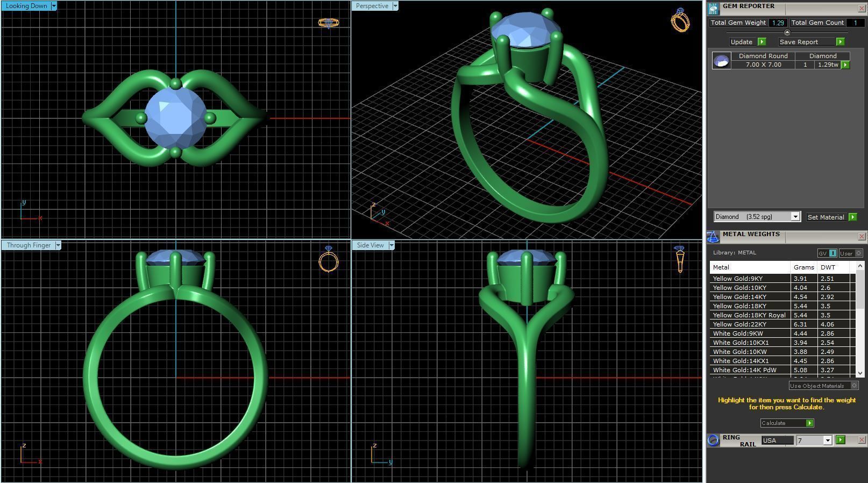The width and height of the screenshot is (868, 483).
Task: Click the Total Gem Count value field
Action: coord(855,23)
